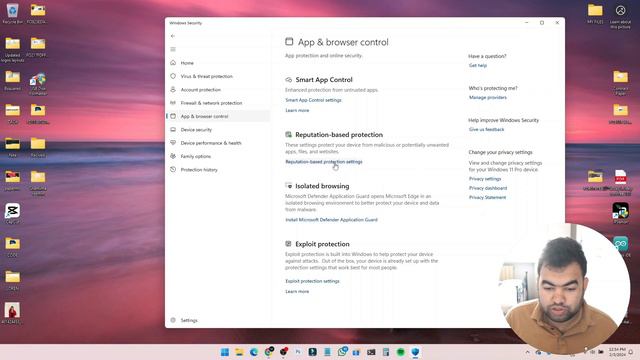Show hidden system tray icons
This screenshot has height=360, width=640.
[x=527, y=352]
